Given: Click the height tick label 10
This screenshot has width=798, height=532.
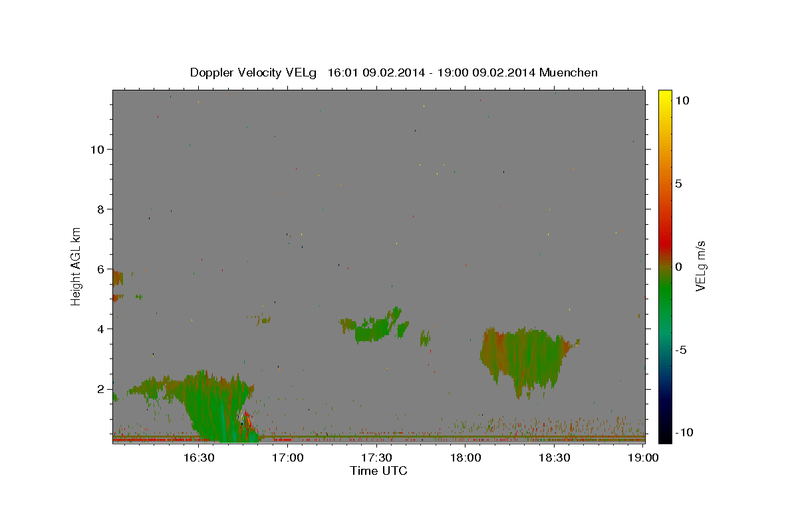Looking at the screenshot, I should click(x=98, y=149).
